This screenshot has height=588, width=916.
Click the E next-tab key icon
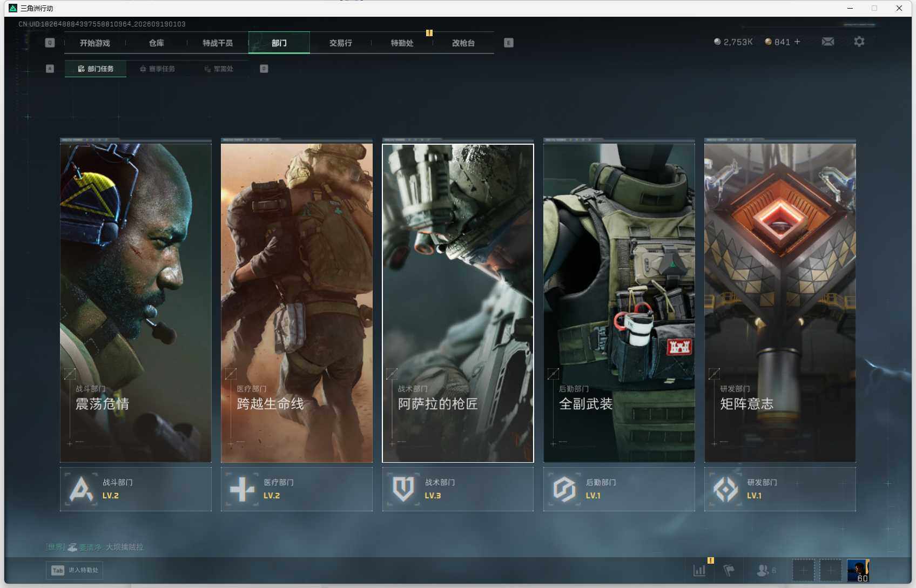point(509,43)
